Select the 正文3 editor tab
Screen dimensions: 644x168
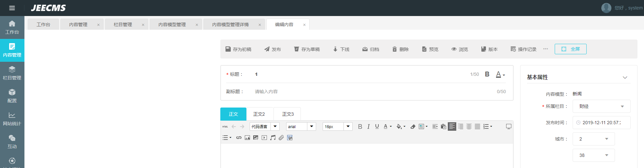click(288, 114)
